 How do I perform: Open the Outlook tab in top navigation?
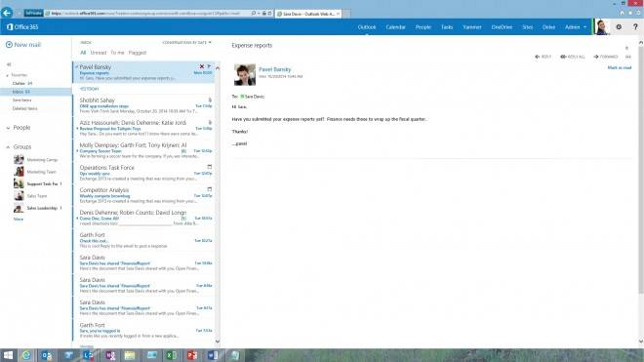pos(367,27)
